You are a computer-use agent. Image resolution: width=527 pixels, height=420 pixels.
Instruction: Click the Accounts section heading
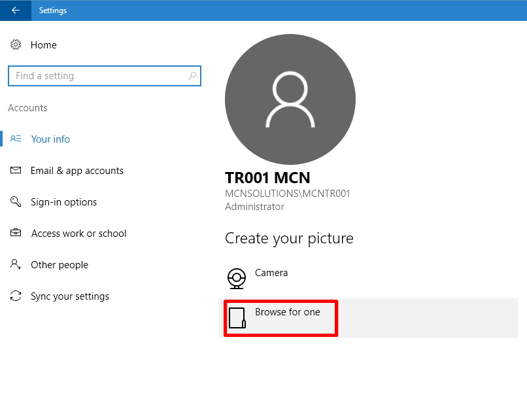pyautogui.click(x=27, y=108)
